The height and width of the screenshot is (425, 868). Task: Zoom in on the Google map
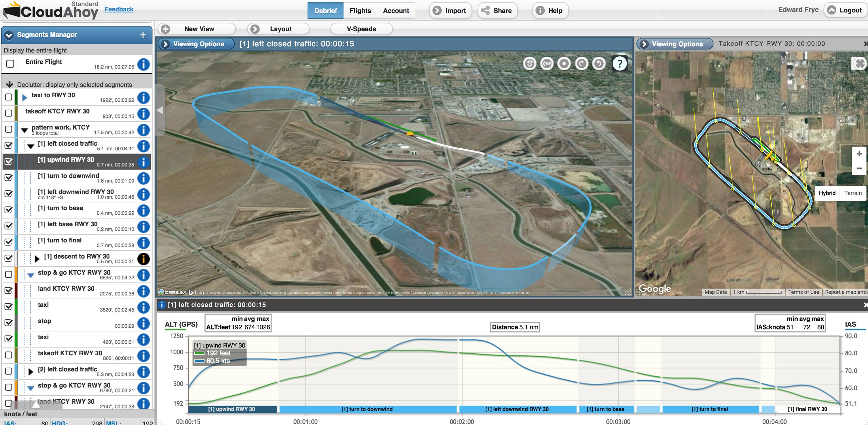click(859, 154)
